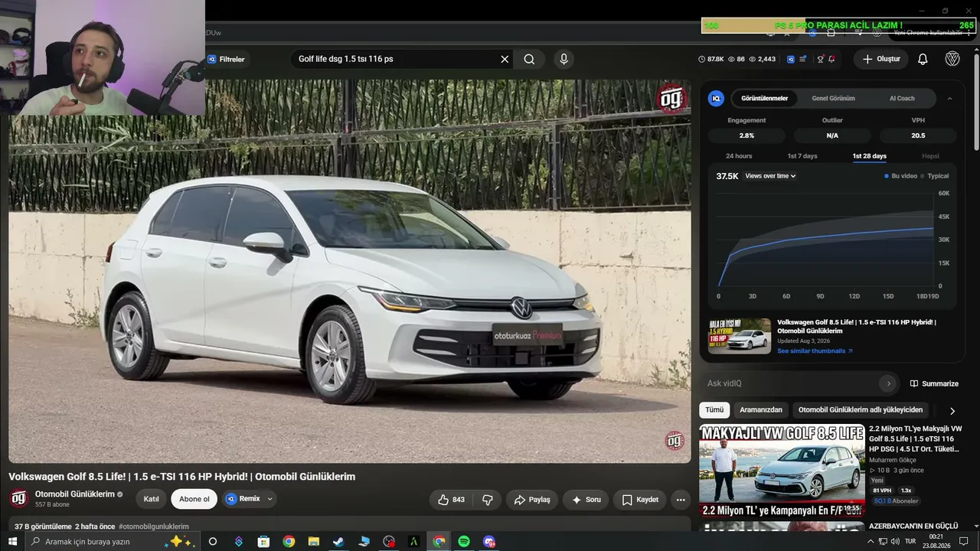Select the 1st 28 days range tab
Viewport: 980px width, 551px height.
[x=870, y=156]
